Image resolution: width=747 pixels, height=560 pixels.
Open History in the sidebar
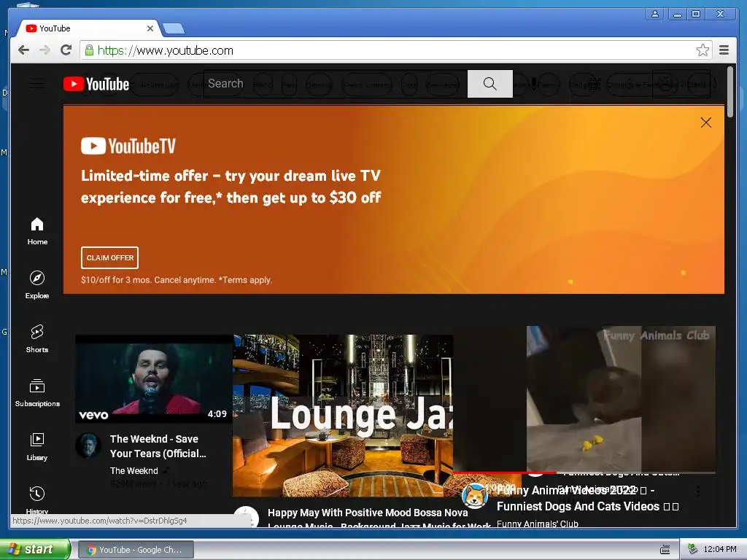(x=37, y=499)
